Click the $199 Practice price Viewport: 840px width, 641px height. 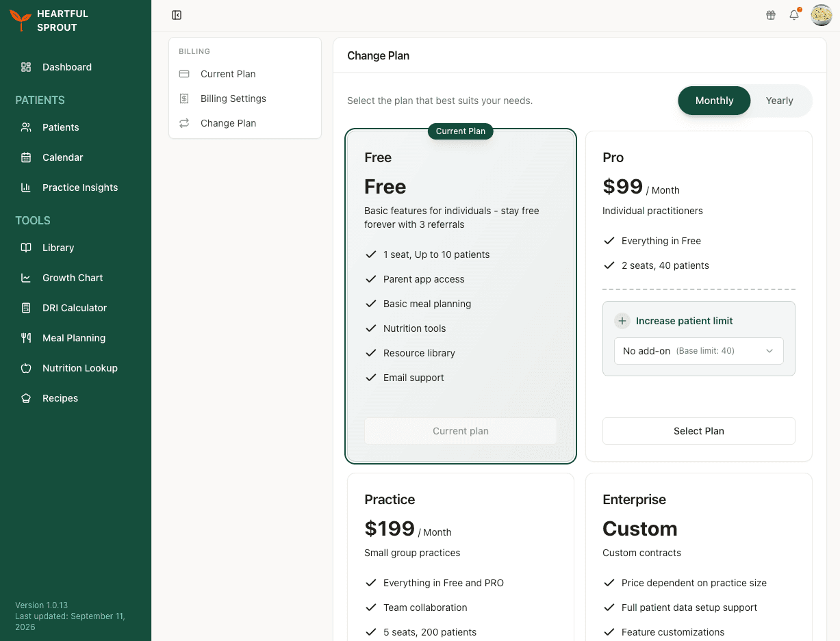point(390,529)
